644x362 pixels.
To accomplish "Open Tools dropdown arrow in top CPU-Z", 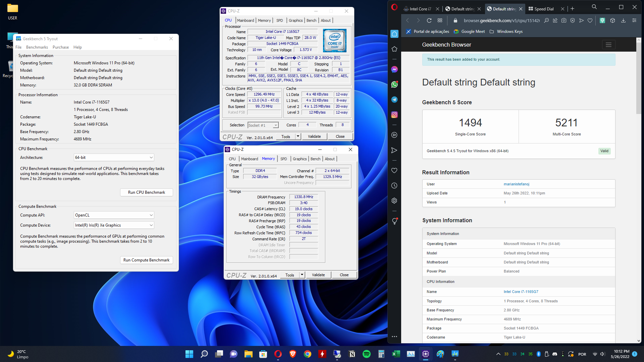I will tap(298, 136).
